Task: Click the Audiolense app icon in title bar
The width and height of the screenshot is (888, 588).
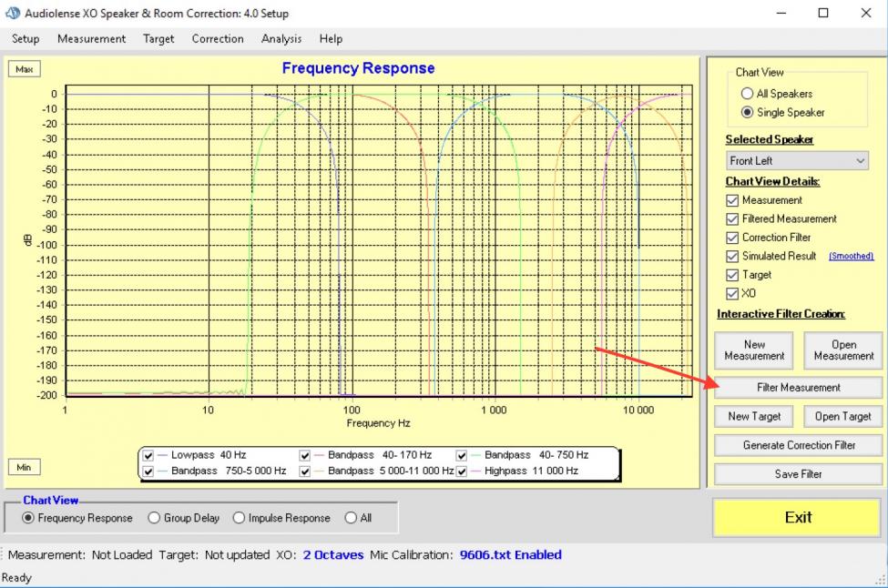Action: [13, 13]
